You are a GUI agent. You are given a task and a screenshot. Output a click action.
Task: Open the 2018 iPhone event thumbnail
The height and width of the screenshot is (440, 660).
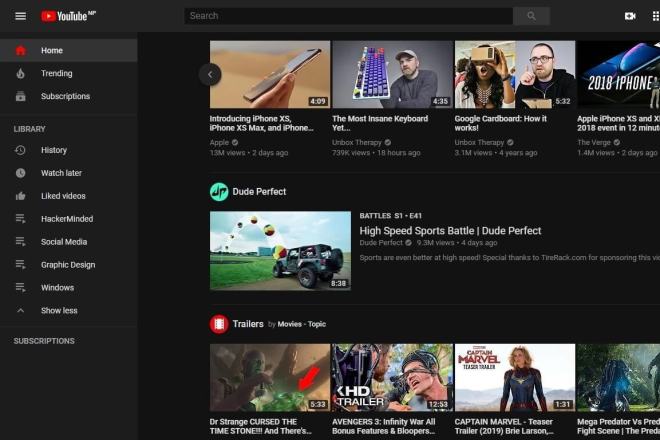pyautogui.click(x=618, y=75)
